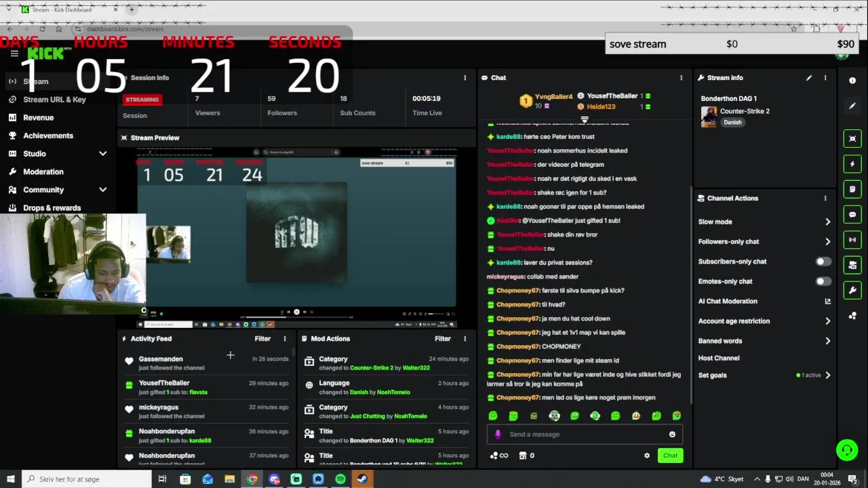The height and width of the screenshot is (488, 868).
Task: Toggle Stream Info wrench icon in right sidebar
Action: [x=852, y=290]
